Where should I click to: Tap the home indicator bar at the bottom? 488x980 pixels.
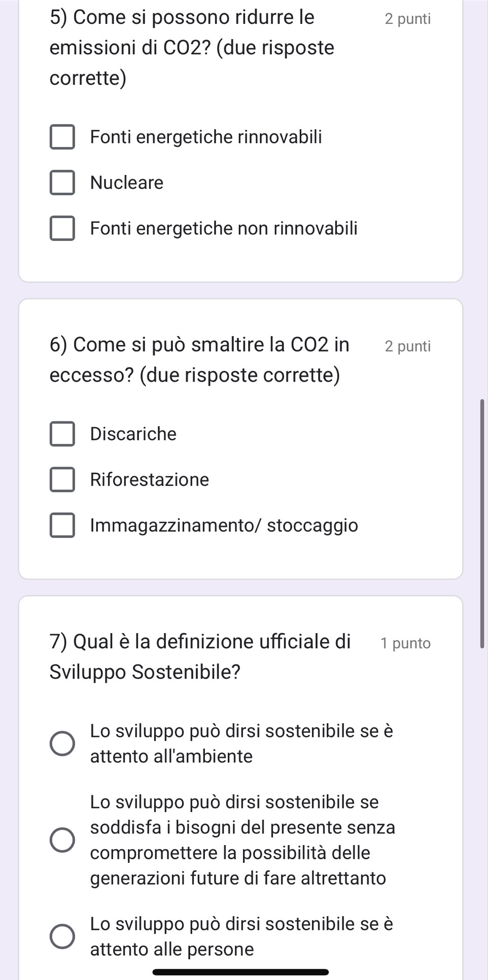(240, 972)
